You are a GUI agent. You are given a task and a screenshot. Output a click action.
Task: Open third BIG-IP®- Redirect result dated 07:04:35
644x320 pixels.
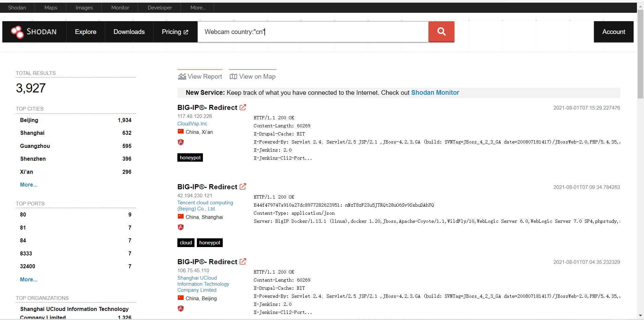(207, 262)
